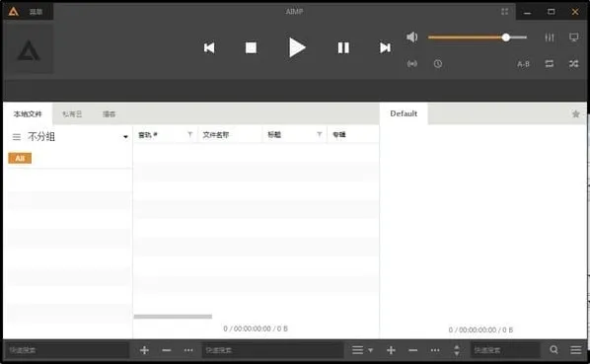590x364 pixels.
Task: Select the Default playlist tab
Action: click(x=404, y=114)
